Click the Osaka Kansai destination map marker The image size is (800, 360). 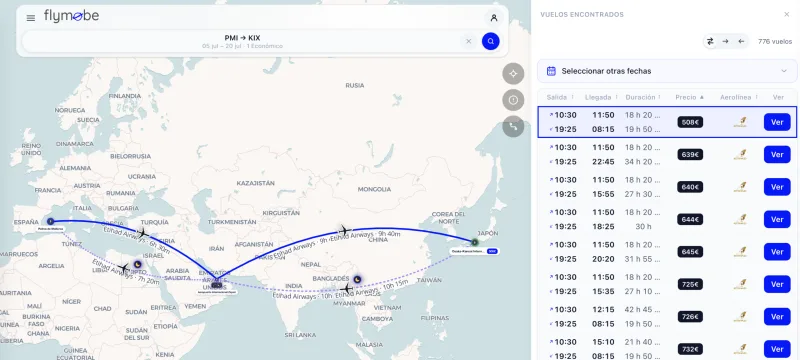[x=474, y=242]
